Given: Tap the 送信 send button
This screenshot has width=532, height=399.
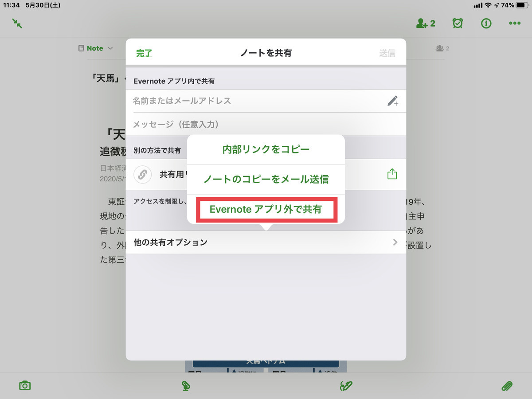Looking at the screenshot, I should pyautogui.click(x=387, y=53).
